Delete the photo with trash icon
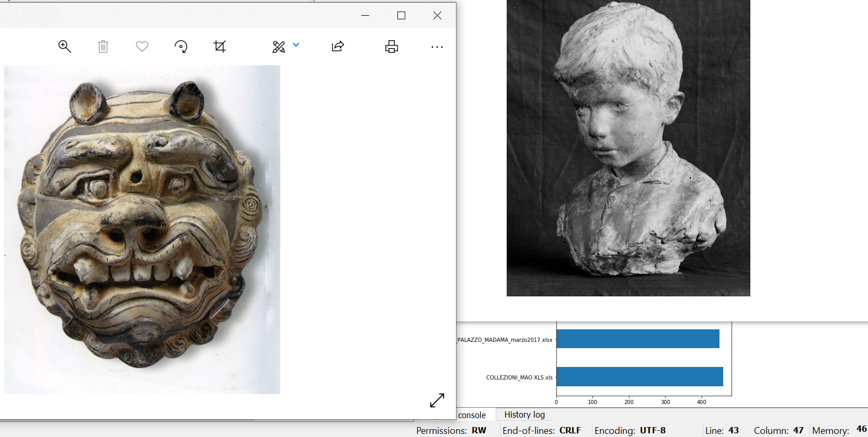This screenshot has height=437, width=868. (103, 47)
